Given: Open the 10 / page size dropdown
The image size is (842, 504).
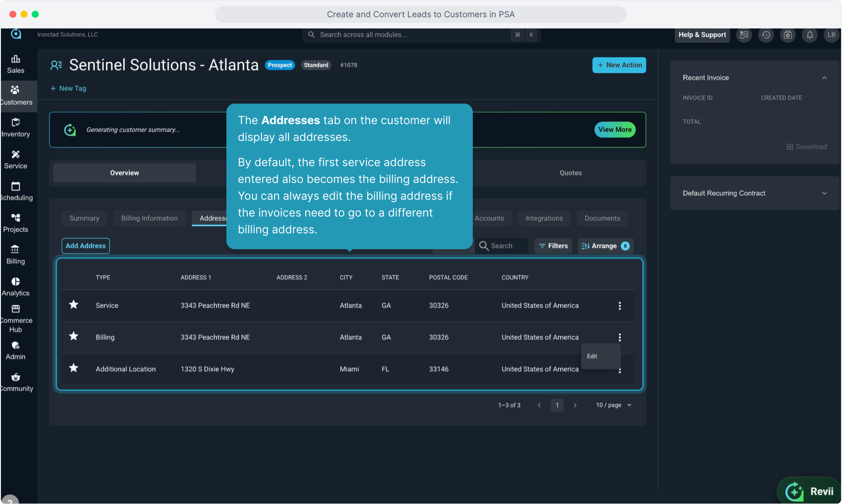Looking at the screenshot, I should [613, 405].
